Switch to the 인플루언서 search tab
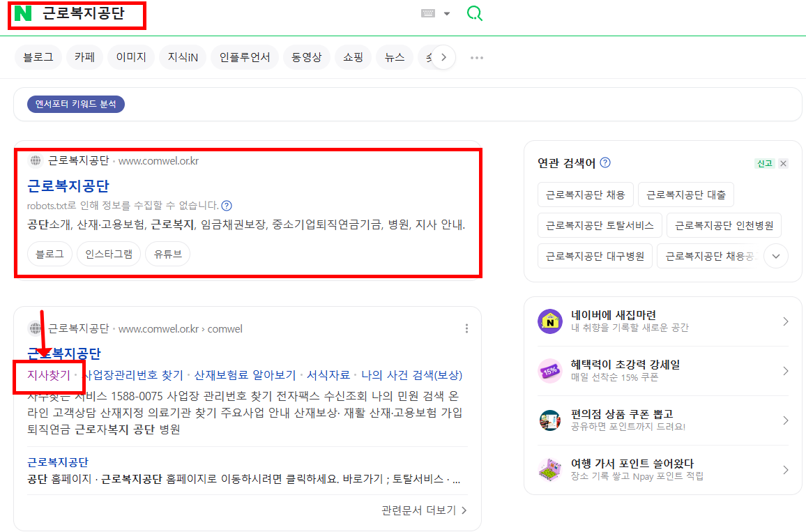 click(245, 57)
